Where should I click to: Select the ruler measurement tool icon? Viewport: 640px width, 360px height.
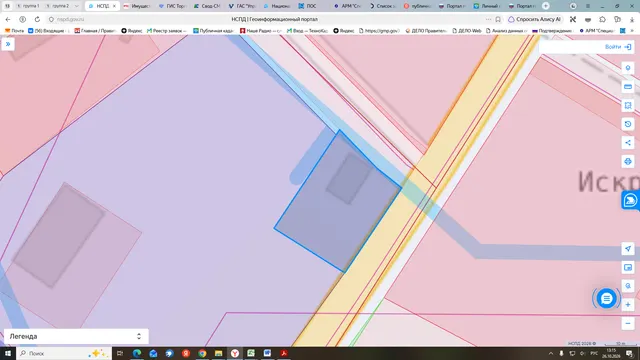[x=628, y=87]
